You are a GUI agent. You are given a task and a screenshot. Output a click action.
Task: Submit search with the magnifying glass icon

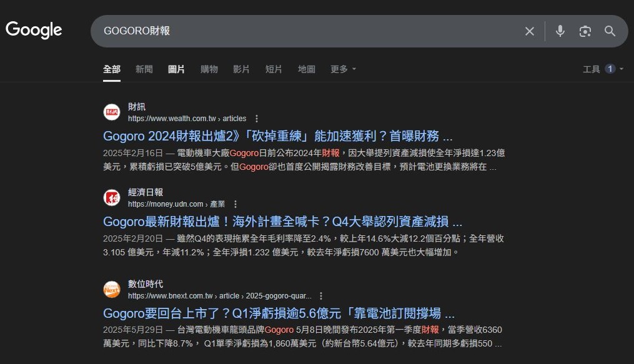tap(610, 31)
